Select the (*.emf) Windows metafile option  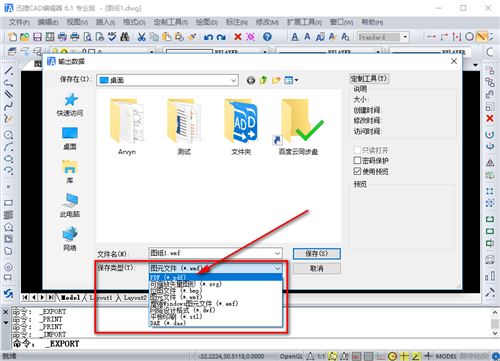215,303
